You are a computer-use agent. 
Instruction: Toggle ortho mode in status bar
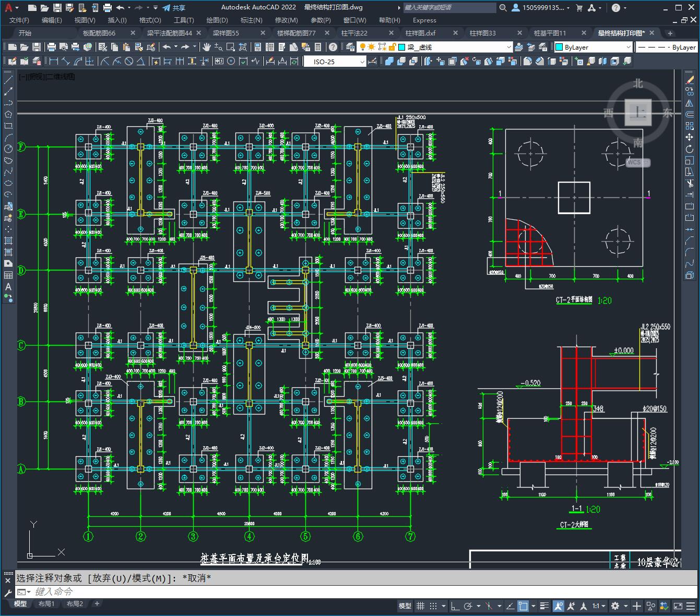(x=455, y=606)
